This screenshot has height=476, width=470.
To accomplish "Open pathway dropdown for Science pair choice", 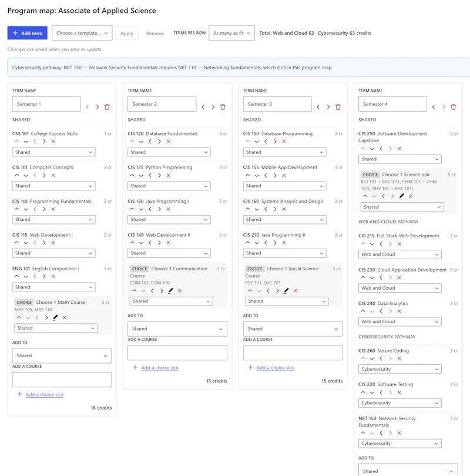I will [x=402, y=207].
